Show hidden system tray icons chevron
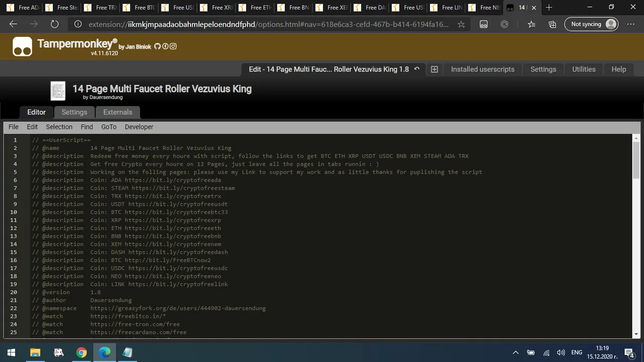 (x=516, y=352)
